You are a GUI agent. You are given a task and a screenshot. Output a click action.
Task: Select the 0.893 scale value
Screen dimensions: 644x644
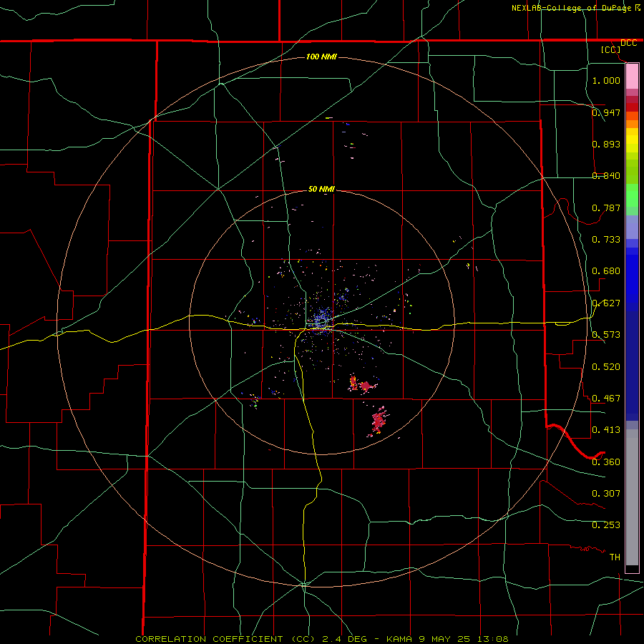606,144
